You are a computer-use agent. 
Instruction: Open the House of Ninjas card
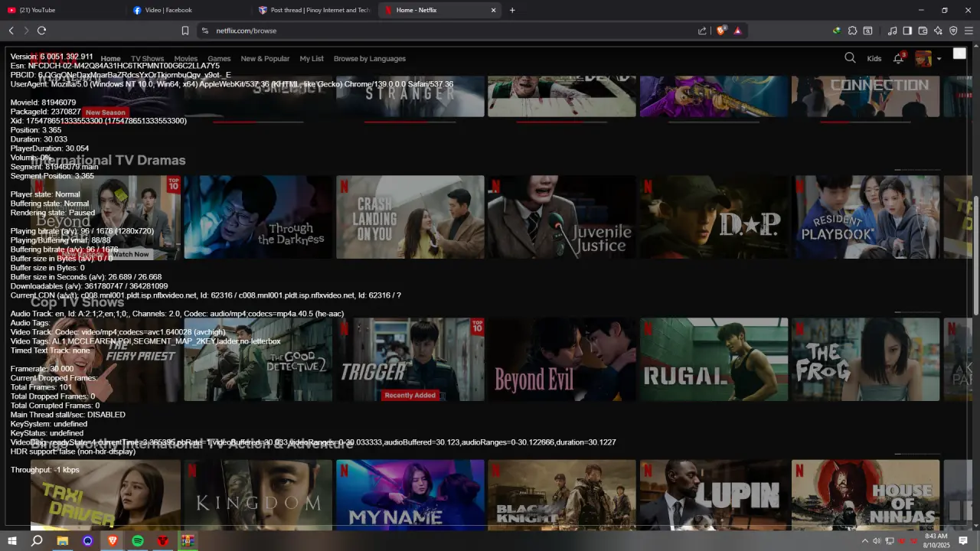[866, 494]
